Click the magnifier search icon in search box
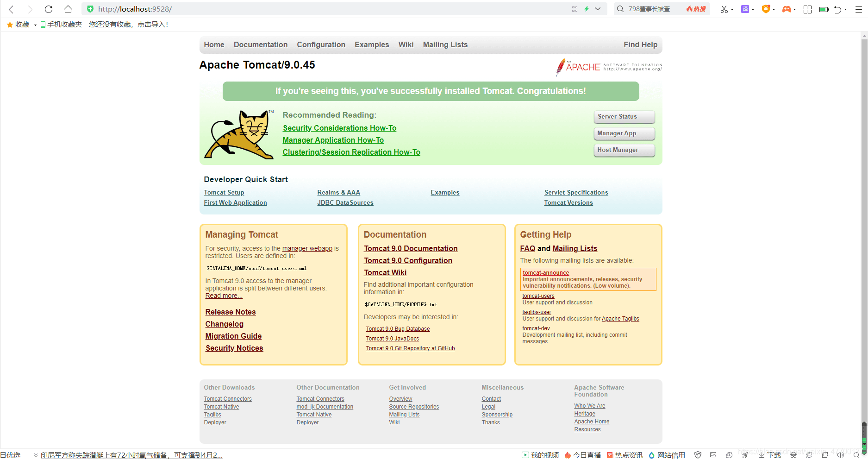This screenshot has height=460, width=868. click(x=620, y=9)
